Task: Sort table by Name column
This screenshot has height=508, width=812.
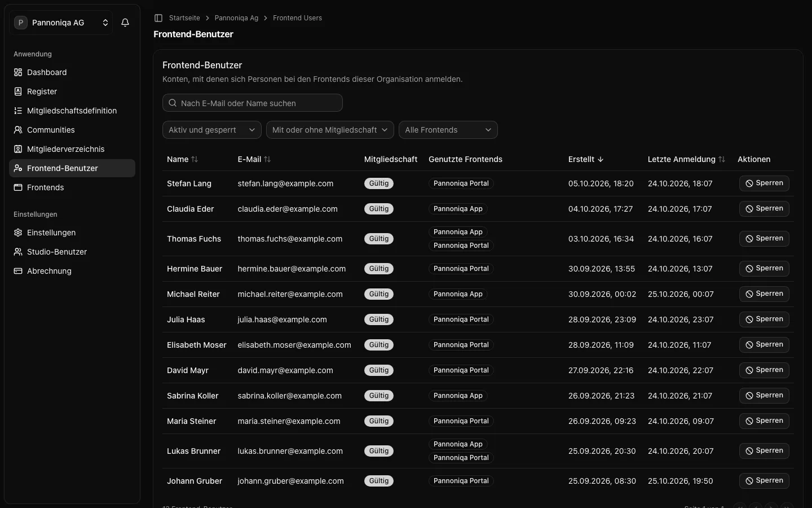Action: coord(183,159)
